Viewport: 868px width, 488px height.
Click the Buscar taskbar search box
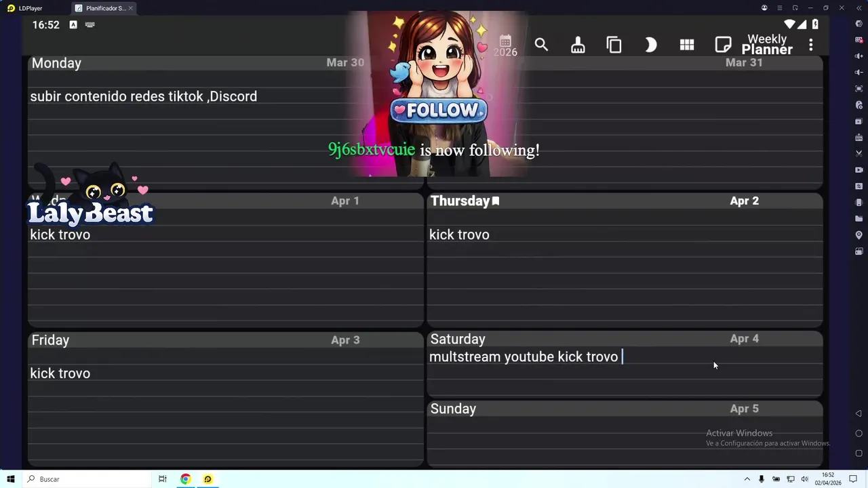(86, 479)
